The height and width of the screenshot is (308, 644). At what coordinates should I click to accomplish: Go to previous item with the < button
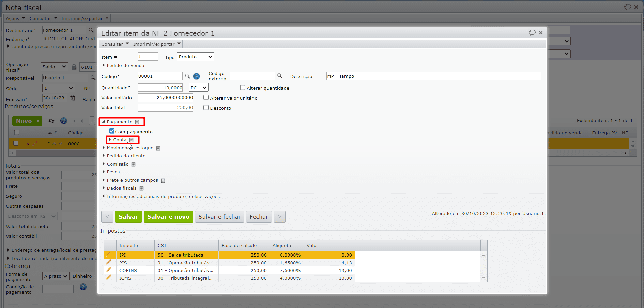tap(107, 217)
